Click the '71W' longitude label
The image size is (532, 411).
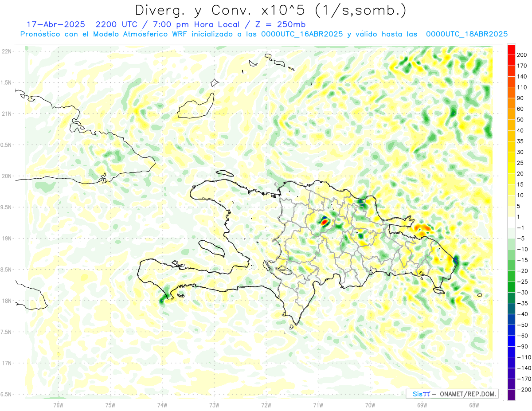tap(318, 405)
